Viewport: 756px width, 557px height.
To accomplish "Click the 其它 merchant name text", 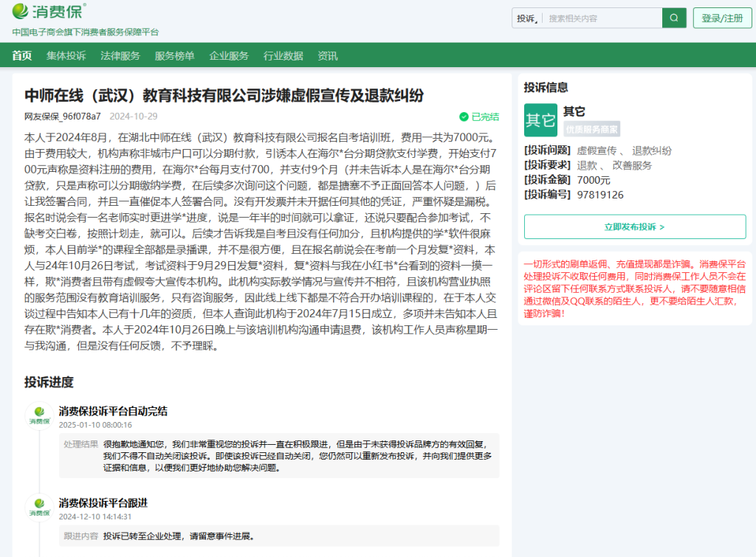I will (x=574, y=111).
